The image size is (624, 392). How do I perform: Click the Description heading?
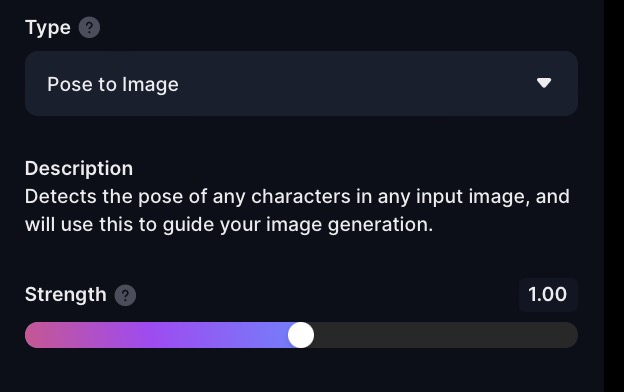(x=79, y=168)
